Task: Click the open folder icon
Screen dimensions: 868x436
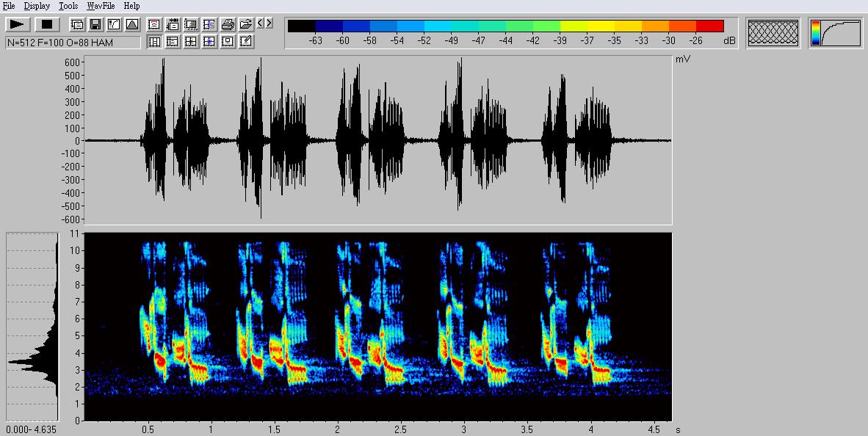Action: click(246, 25)
